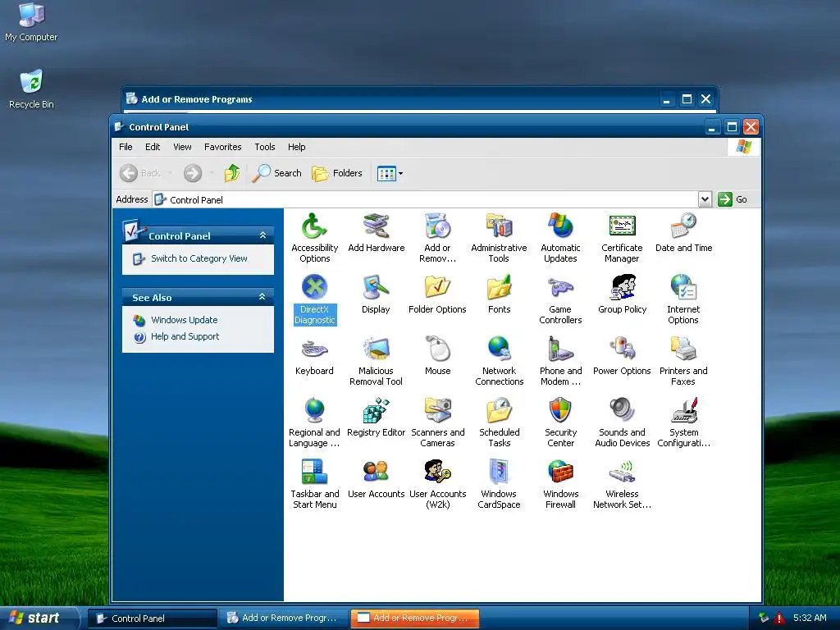Open System Configuration icon
The image size is (840, 630).
coord(683,422)
